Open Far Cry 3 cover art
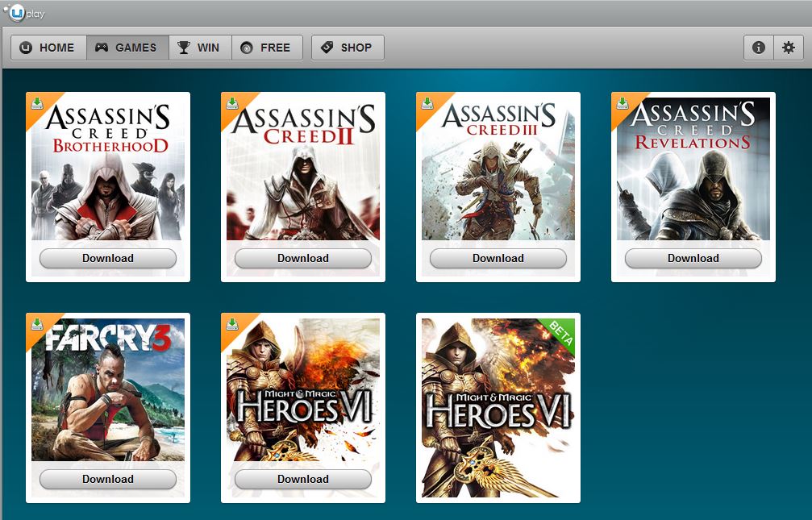812x520 pixels. 108,389
